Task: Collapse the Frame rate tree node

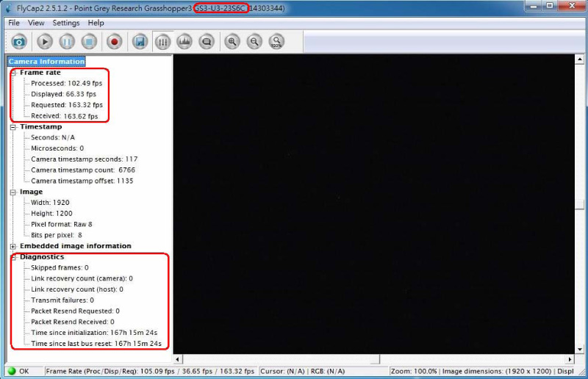Action: [13, 73]
